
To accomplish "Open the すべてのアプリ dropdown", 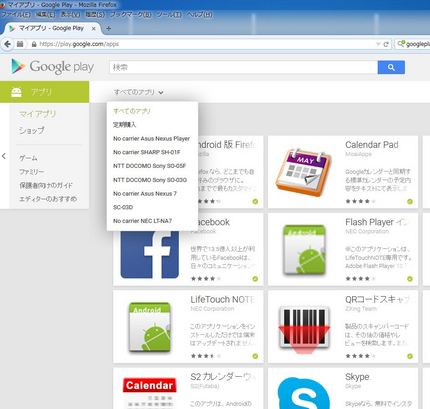I will click(138, 92).
